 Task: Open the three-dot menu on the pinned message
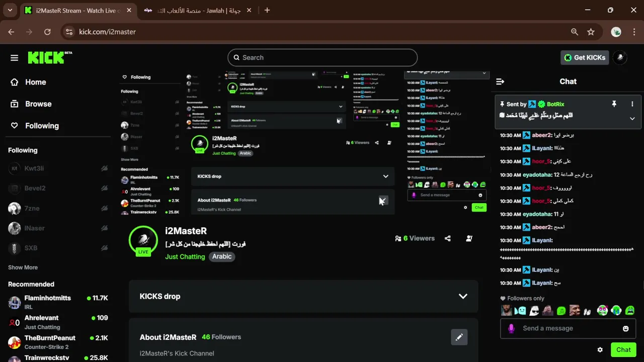[x=632, y=104]
